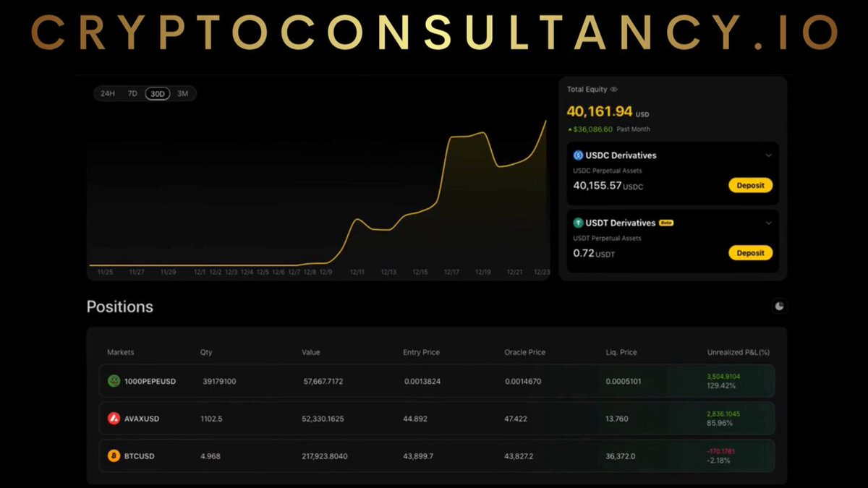Select the 30D chart range
The image size is (868, 488).
(157, 93)
